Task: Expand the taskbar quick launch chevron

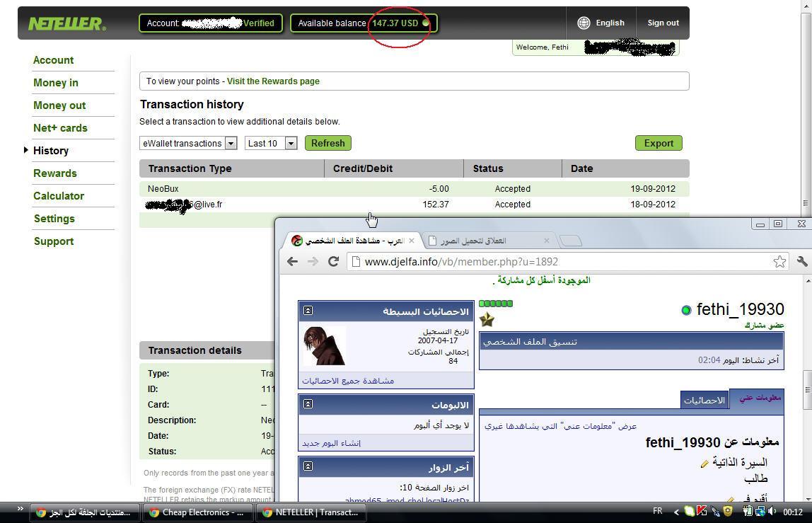Action: click(x=21, y=508)
